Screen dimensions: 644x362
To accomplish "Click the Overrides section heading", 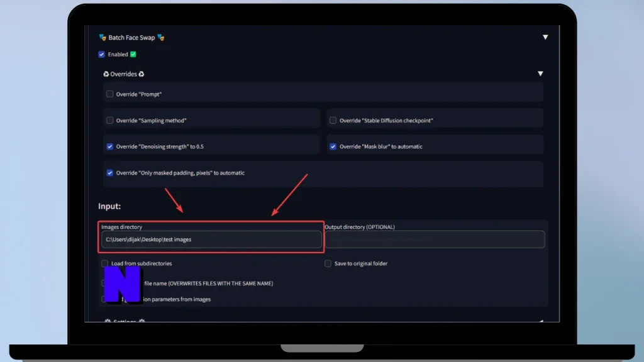I will click(123, 74).
